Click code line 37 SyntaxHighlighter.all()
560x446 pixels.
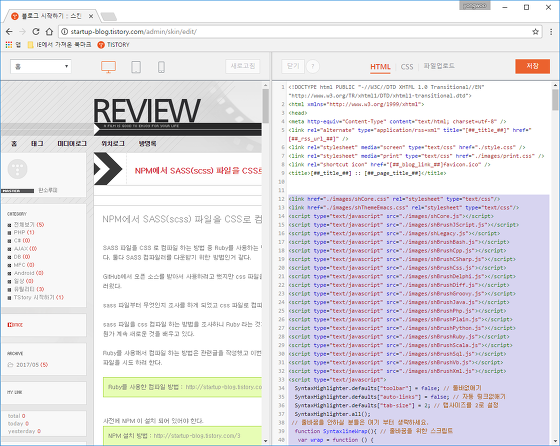click(x=332, y=414)
